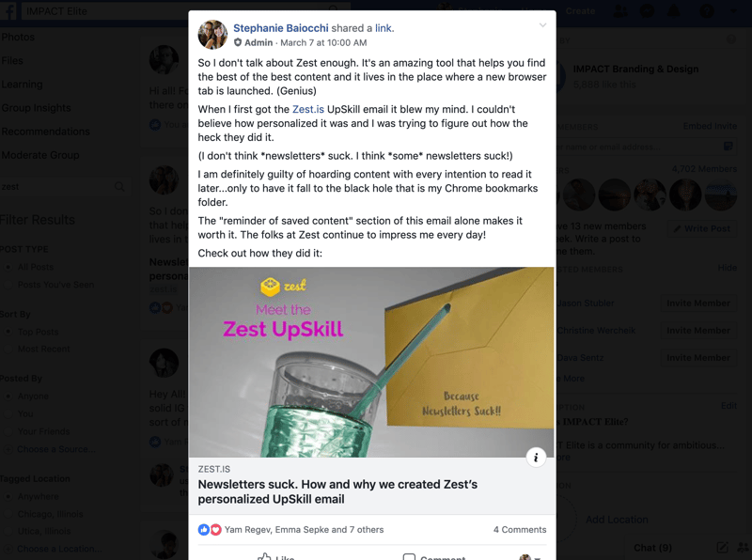Click the Facebook logo icon
Viewport: 752px width, 560px height.
(x=8, y=10)
